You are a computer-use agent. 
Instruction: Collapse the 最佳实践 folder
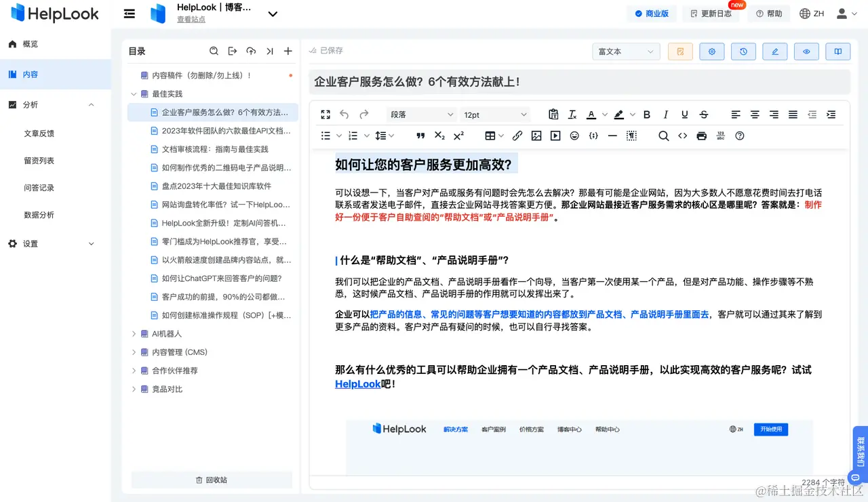134,94
